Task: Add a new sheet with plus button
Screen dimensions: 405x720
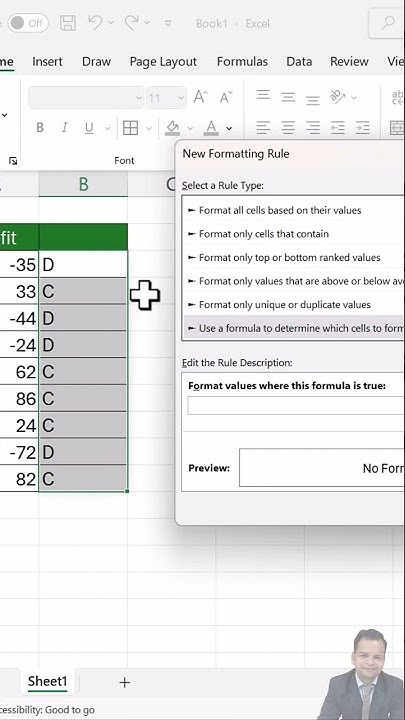Action: pos(124,682)
